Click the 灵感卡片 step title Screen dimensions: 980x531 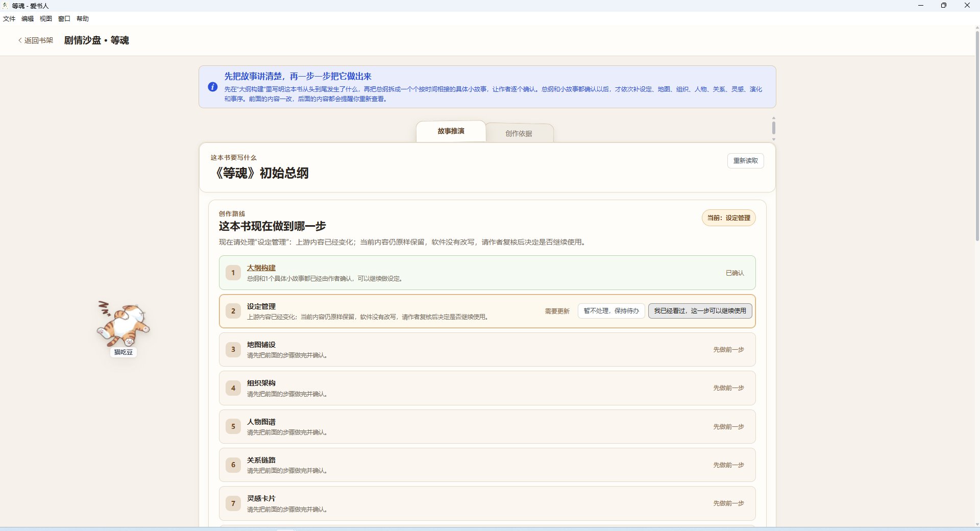tap(261, 498)
